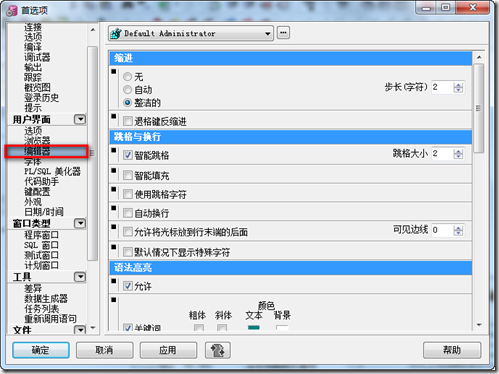Click the 步长(字符) spinner arrows
Screen dimensions: 499x374
(458, 87)
